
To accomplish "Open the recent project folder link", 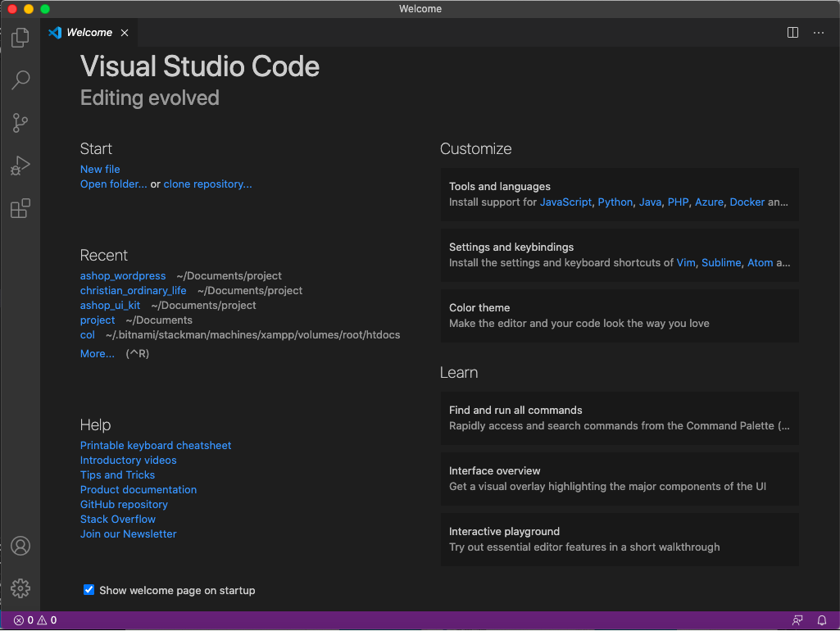I will 98,320.
